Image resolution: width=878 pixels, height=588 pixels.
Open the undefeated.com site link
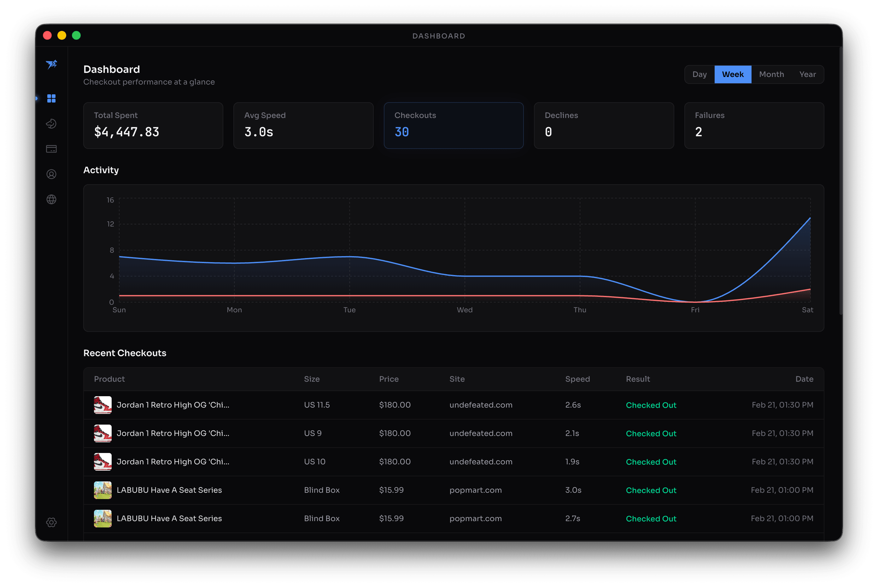(481, 405)
